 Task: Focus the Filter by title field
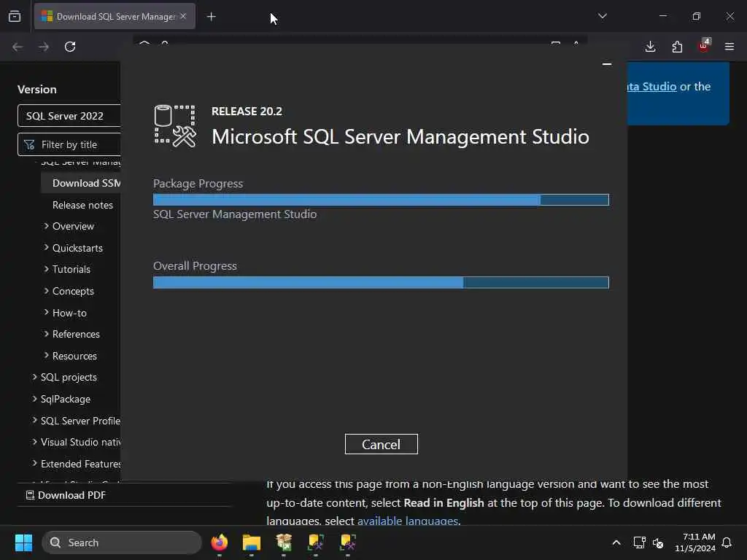[x=69, y=144]
